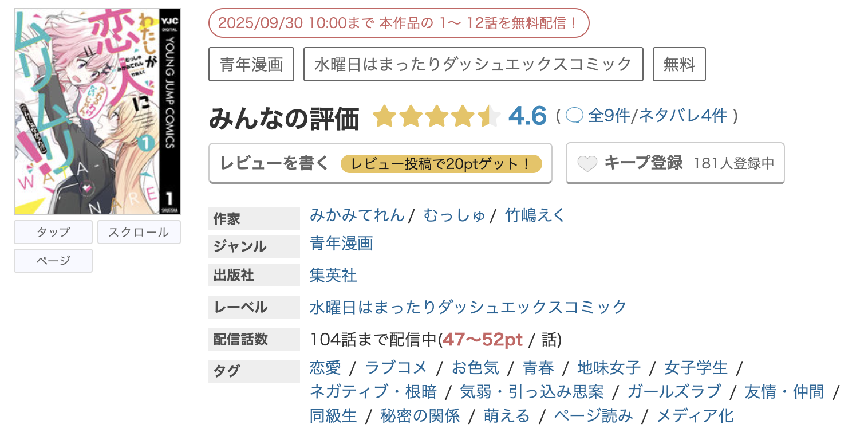Switch to the スクロール reading mode

[139, 232]
